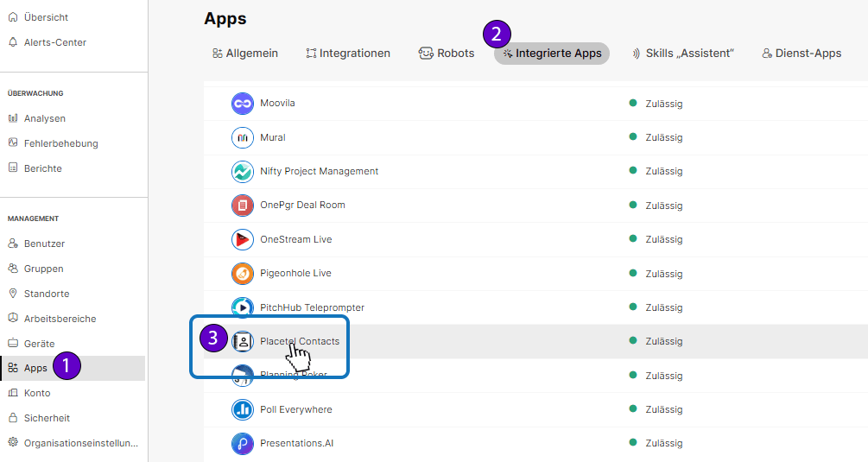Open Geräte in the sidebar
The image size is (868, 462).
tap(40, 344)
